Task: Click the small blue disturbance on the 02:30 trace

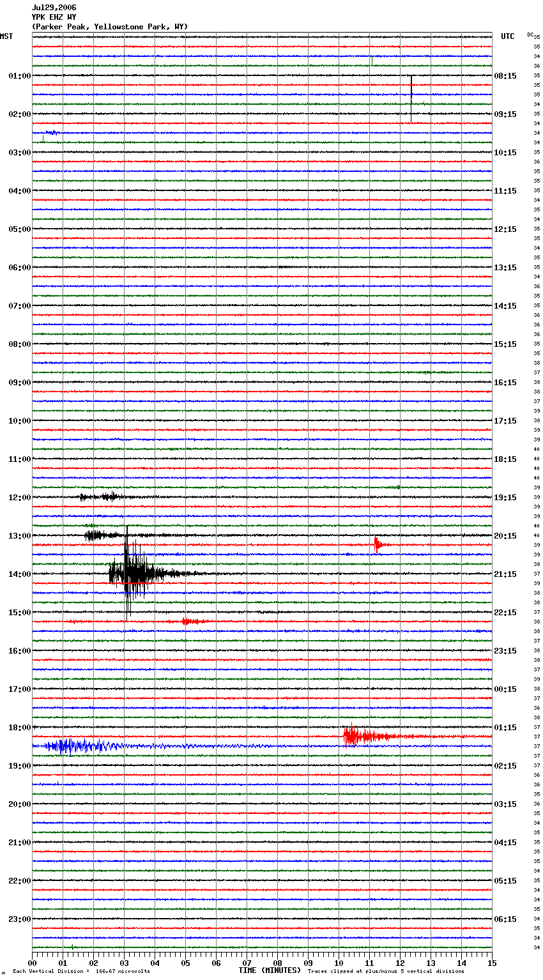Action: coord(51,133)
